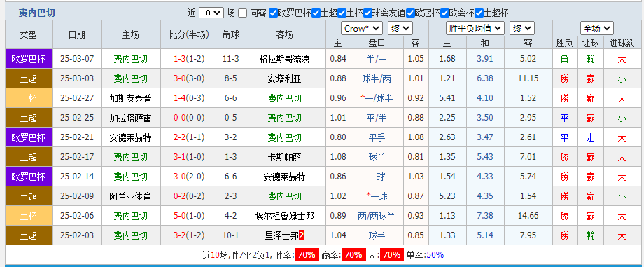Open home team 安德莱赫特 in 25-02-21 row

(131, 137)
